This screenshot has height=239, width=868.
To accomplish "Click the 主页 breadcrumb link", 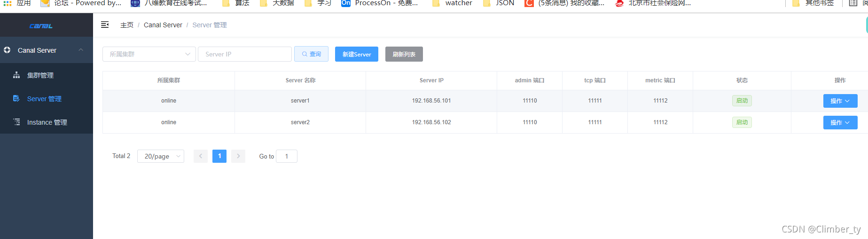I will point(127,25).
